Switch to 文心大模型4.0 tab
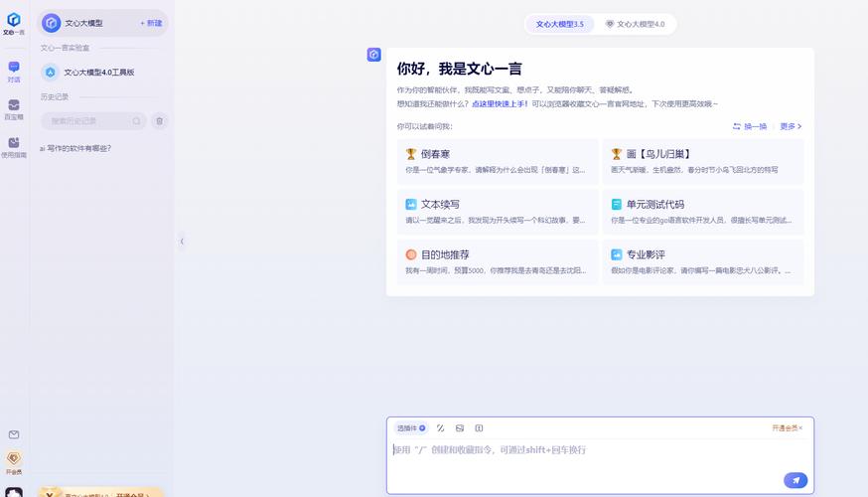The image size is (868, 497). pyautogui.click(x=635, y=25)
